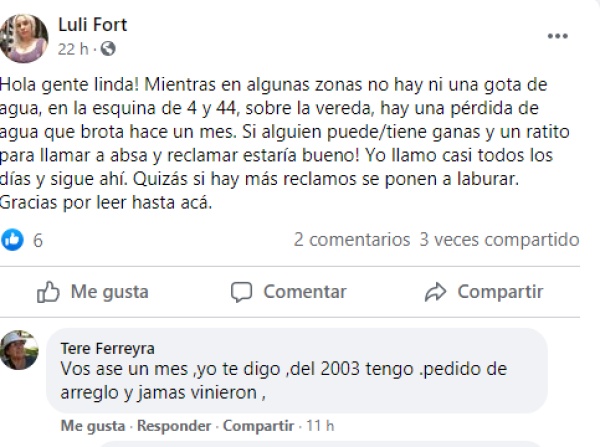The width and height of the screenshot is (600, 447).
Task: View the 3 veces compartido list
Action: (x=499, y=240)
